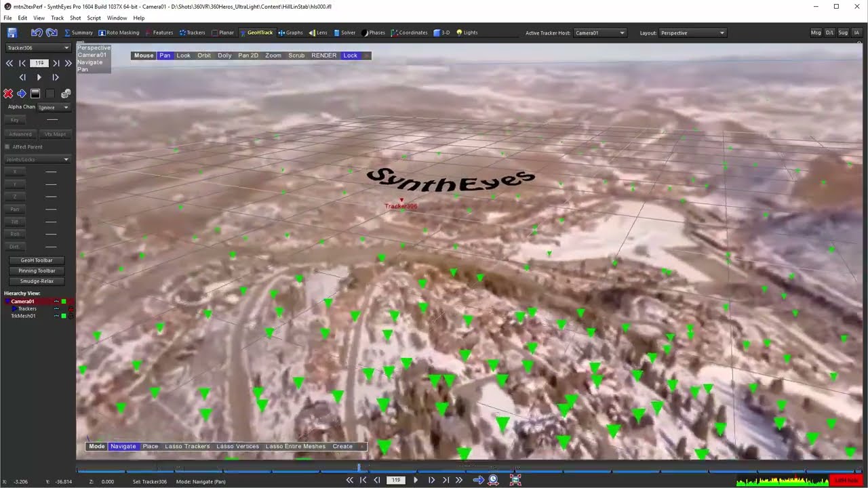The height and width of the screenshot is (488, 868).
Task: Redo the action in the toolbar
Action: tap(52, 33)
